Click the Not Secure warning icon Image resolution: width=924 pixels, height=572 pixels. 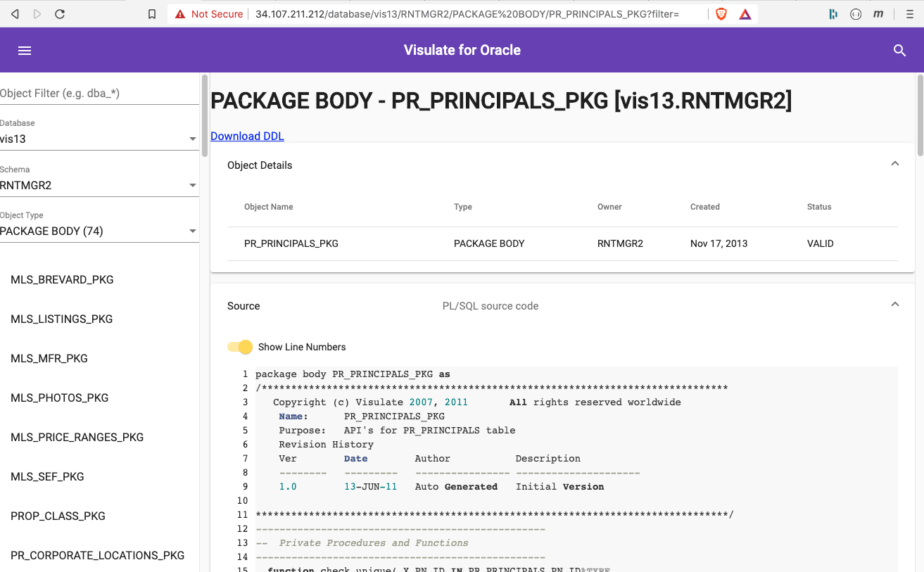[x=180, y=14]
